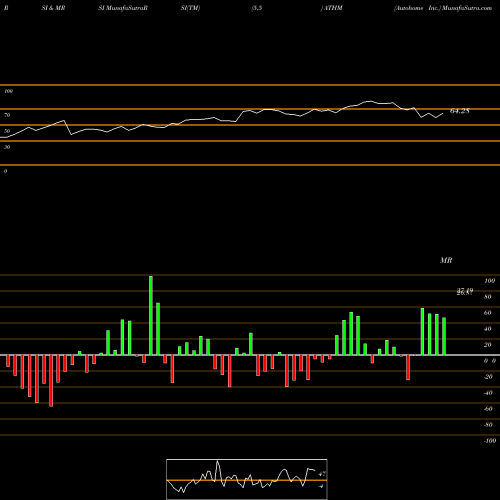
Task: Click the 30 level label on RSI axis
Action: coord(7,147)
